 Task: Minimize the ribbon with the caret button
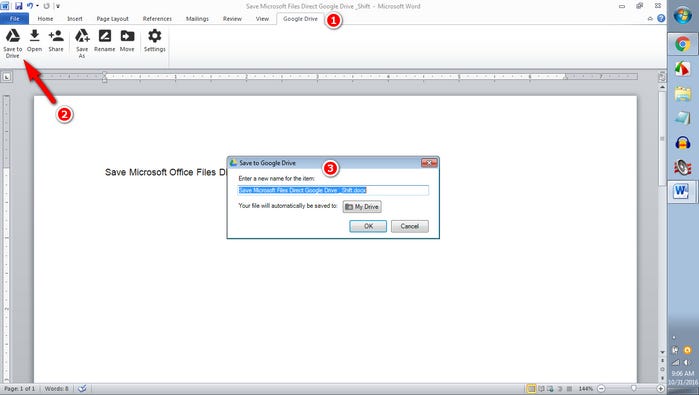(x=650, y=19)
